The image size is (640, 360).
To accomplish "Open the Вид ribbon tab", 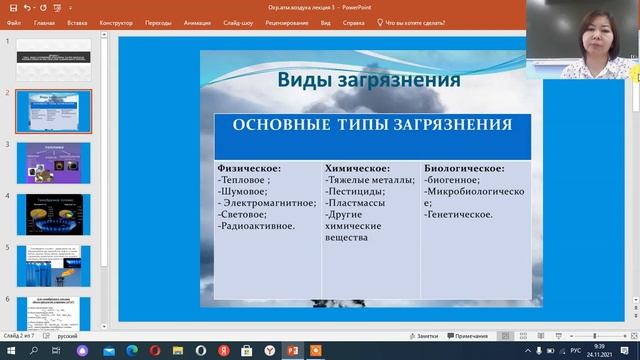I will 325,23.
